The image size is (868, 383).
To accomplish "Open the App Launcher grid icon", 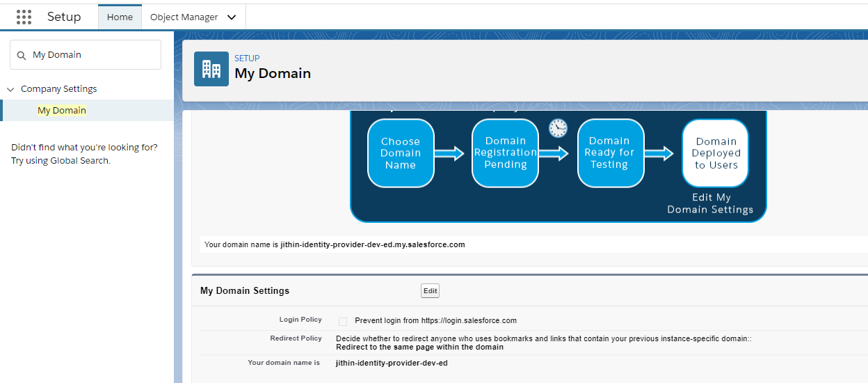I will [24, 17].
